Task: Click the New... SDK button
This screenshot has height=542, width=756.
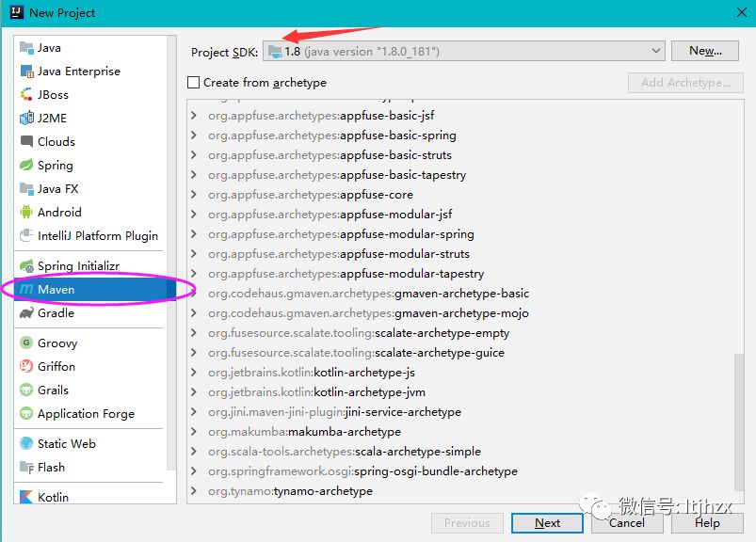Action: (705, 51)
